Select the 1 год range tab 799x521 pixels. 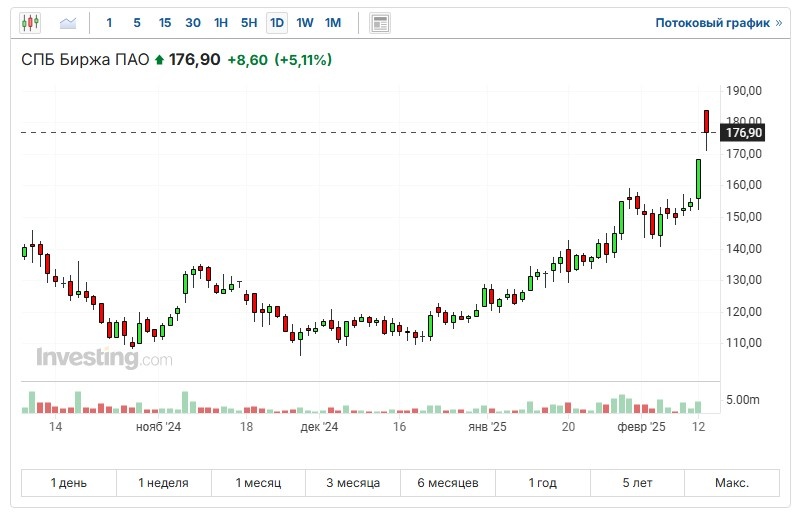(x=543, y=483)
